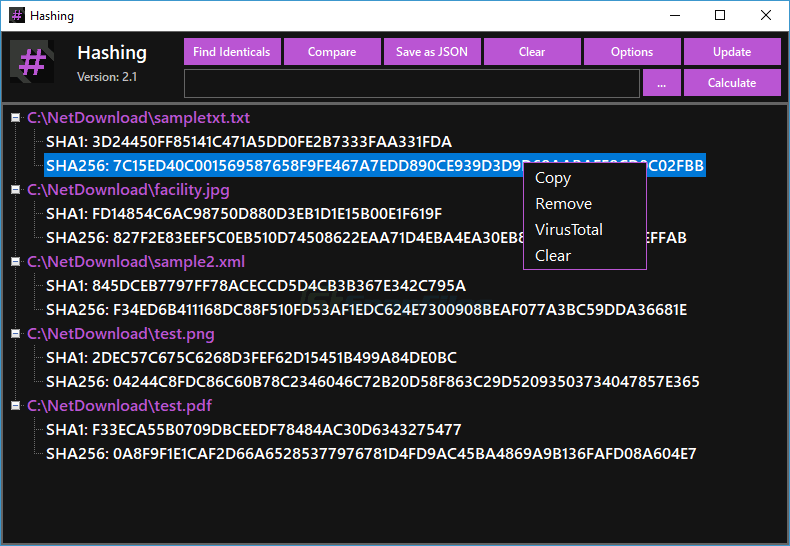
Task: Select SHA1 hash starting 845DCEB7
Action: (x=256, y=286)
